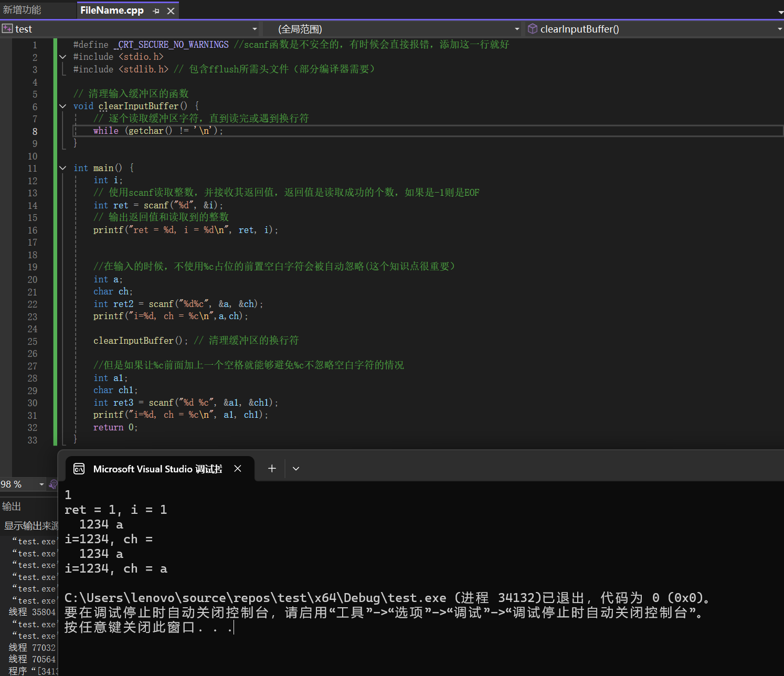
Task: Click the lightbulb icon beside zoom
Action: pyautogui.click(x=53, y=484)
